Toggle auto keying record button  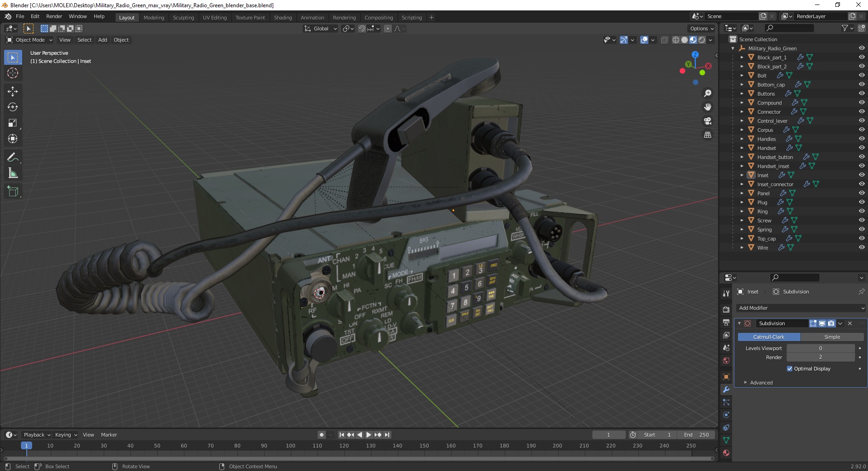(x=322, y=435)
